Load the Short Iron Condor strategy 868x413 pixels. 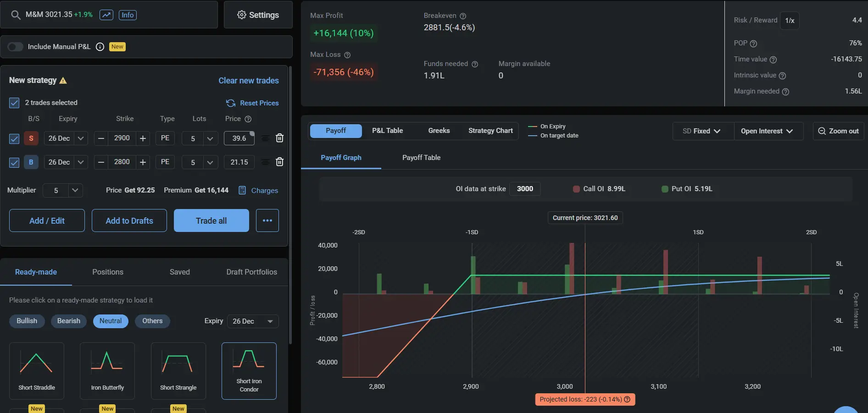pyautogui.click(x=249, y=371)
